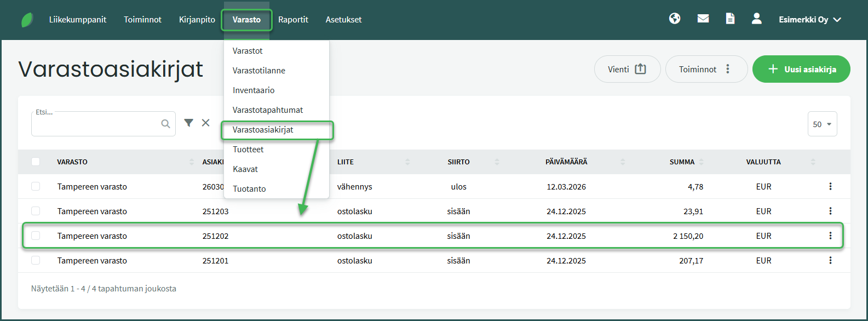Click the document icon in header
Screen dimensions: 868x321
pyautogui.click(x=730, y=19)
